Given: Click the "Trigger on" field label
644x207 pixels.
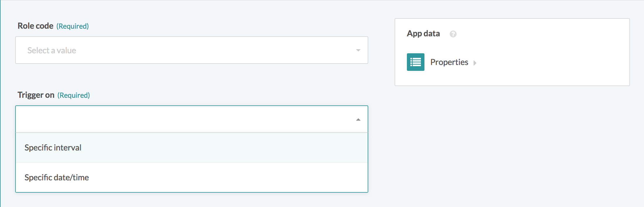Looking at the screenshot, I should point(36,95).
